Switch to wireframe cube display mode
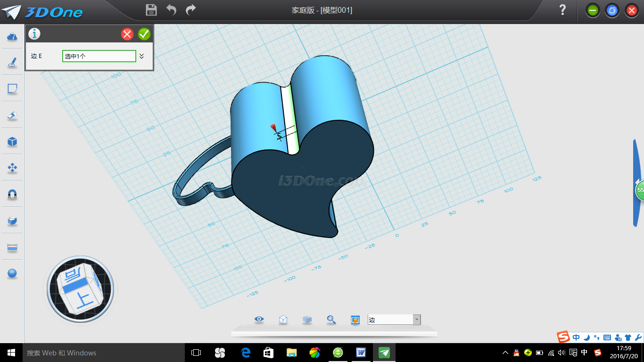The image size is (644, 362). pyautogui.click(x=283, y=320)
